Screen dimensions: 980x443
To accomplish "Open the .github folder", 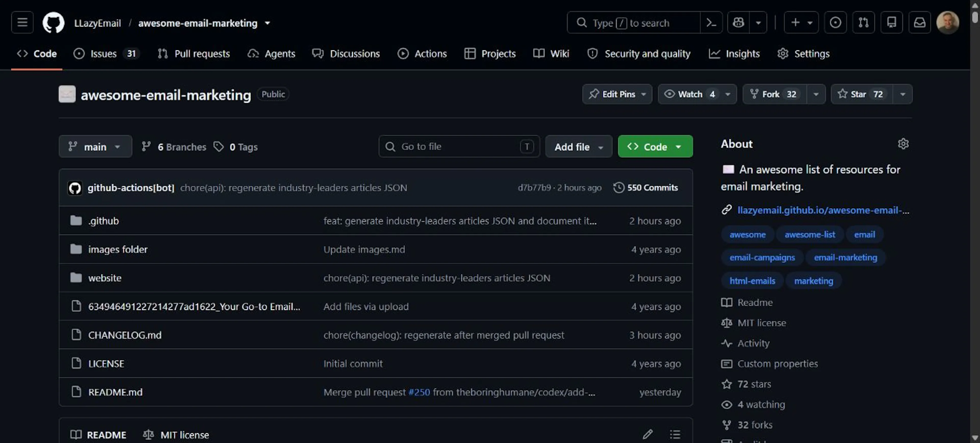I will (103, 221).
